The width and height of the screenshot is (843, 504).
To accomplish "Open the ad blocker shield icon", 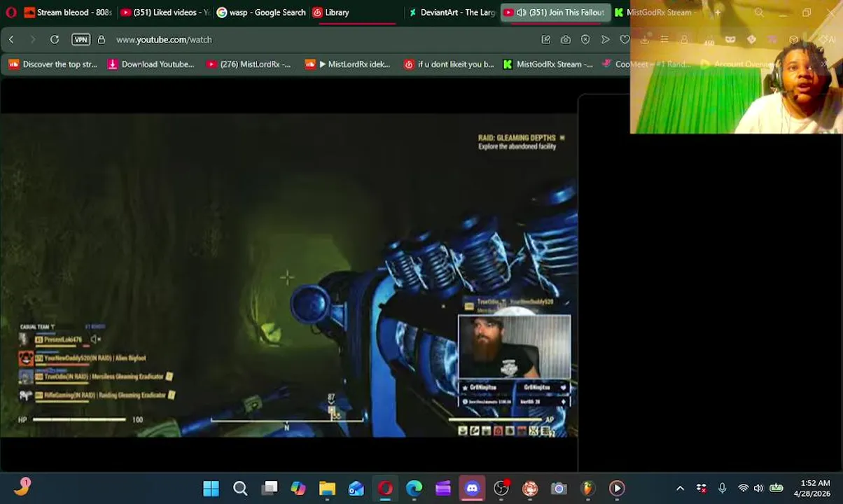I will coord(585,39).
